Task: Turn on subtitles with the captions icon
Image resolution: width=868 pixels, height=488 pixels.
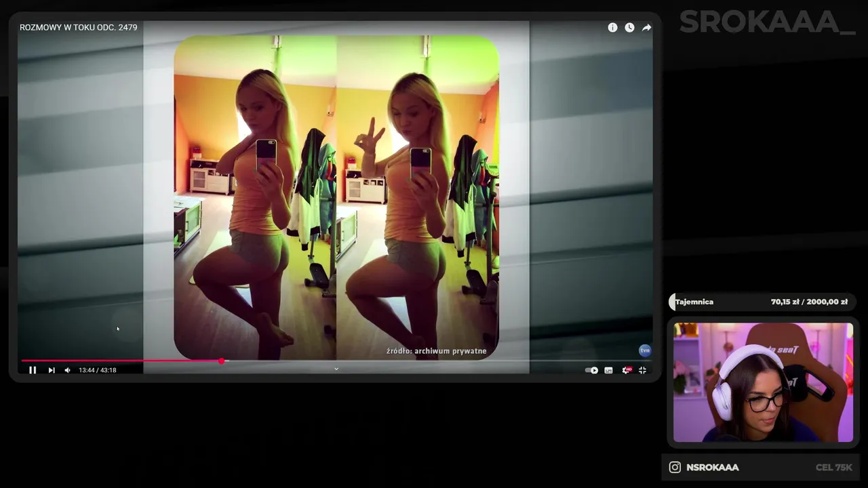Action: coord(608,370)
